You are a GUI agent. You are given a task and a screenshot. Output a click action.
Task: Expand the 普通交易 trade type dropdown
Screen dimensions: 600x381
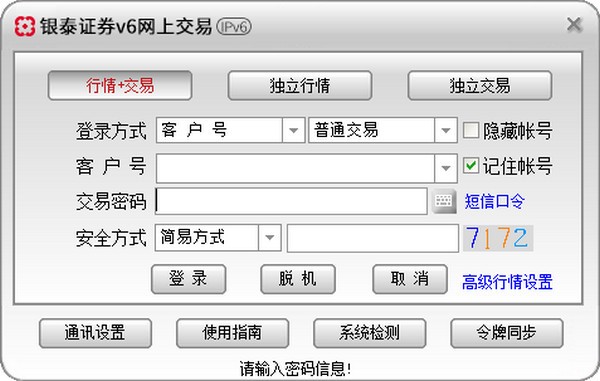pyautogui.click(x=445, y=130)
